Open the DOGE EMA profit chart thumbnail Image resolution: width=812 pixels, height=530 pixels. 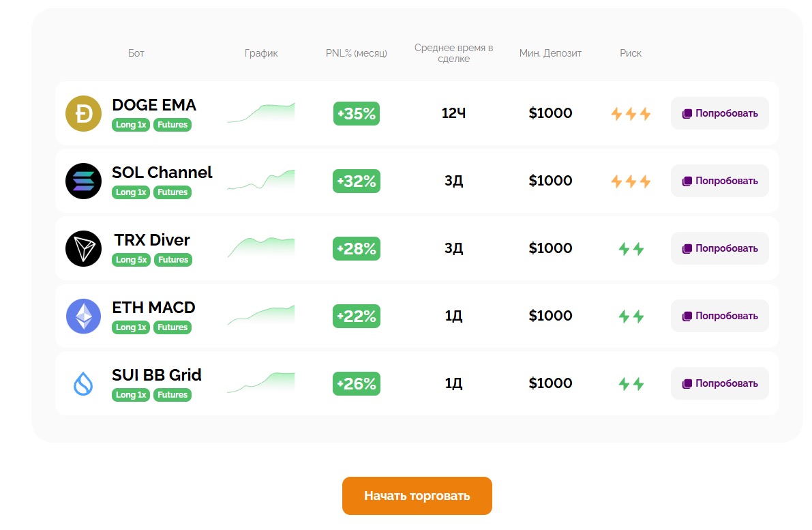click(x=261, y=113)
